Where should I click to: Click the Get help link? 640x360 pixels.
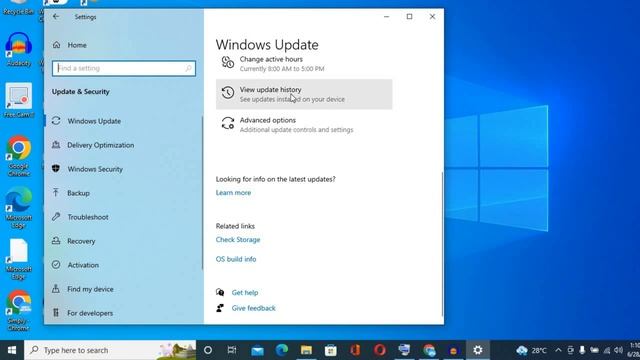245,293
